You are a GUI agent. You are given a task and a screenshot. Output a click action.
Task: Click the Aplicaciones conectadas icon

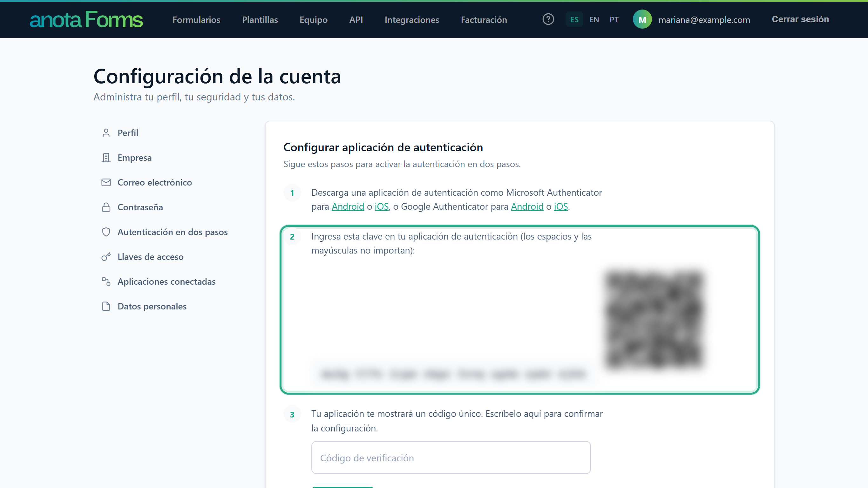[106, 281]
